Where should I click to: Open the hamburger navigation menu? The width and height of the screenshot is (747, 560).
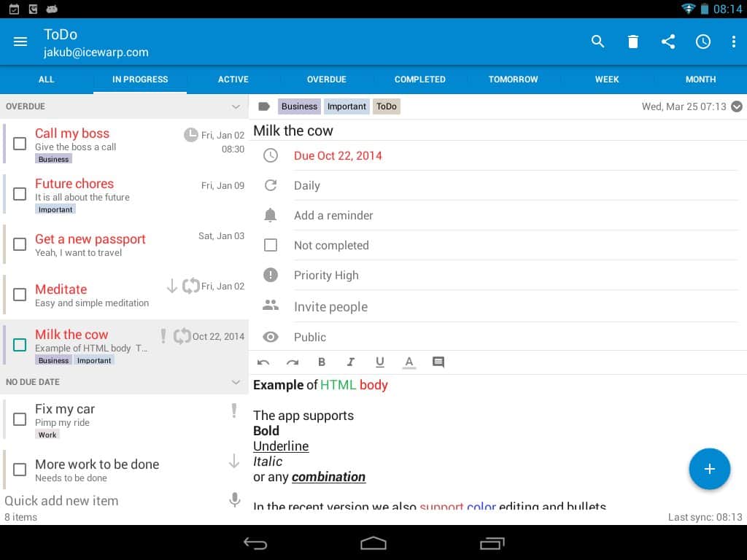pos(20,42)
